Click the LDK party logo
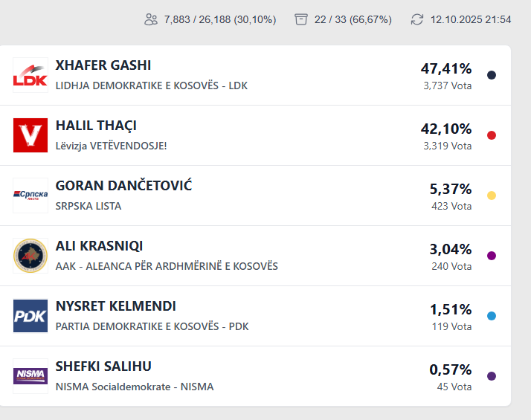Viewport: 531px width, 420px height. [30, 75]
